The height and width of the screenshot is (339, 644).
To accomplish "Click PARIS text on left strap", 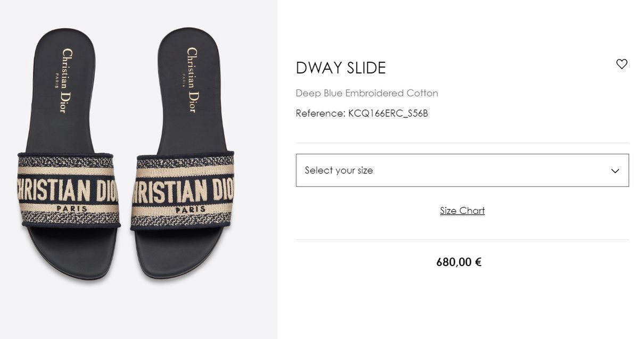I will (72, 209).
